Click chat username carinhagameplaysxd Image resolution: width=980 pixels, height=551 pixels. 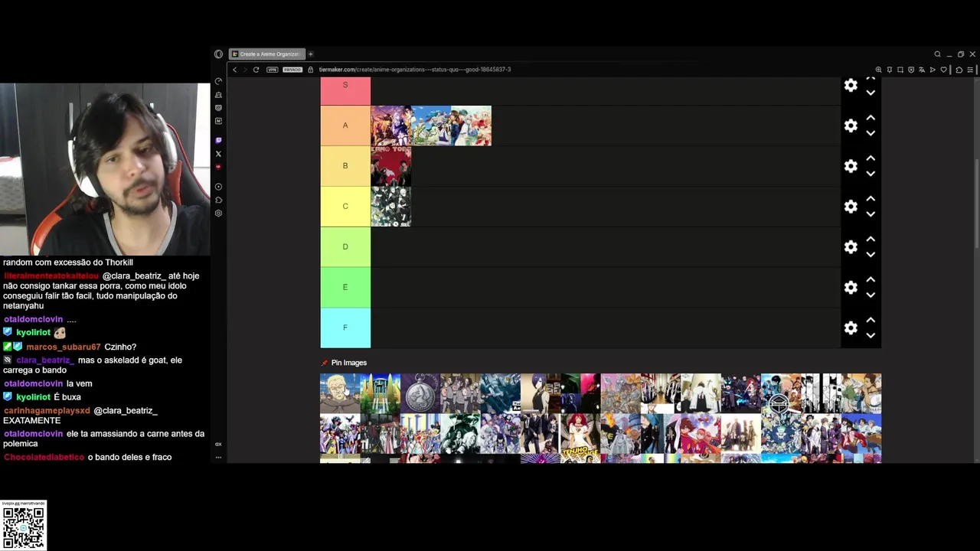click(47, 411)
